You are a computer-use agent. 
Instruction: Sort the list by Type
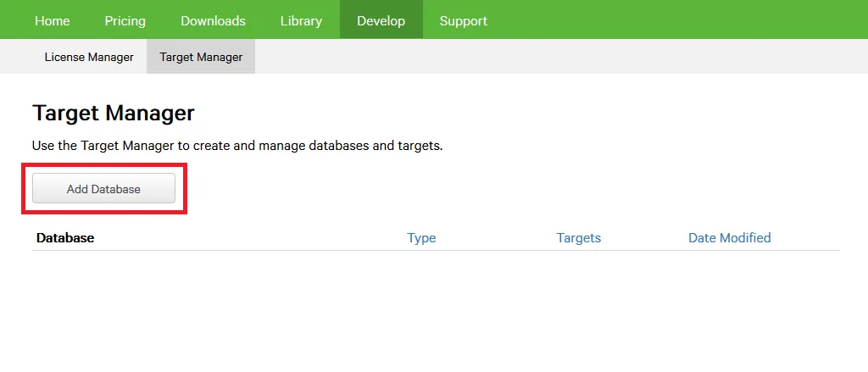421,238
